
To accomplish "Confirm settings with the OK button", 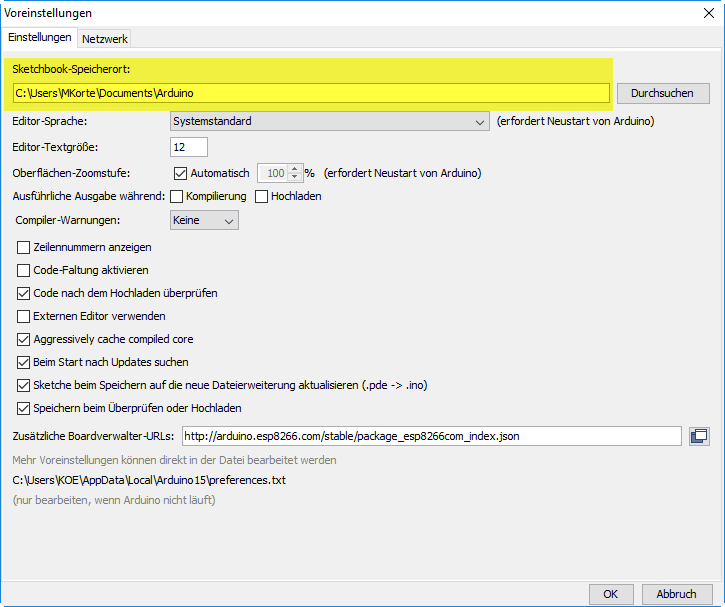I will tap(610, 594).
